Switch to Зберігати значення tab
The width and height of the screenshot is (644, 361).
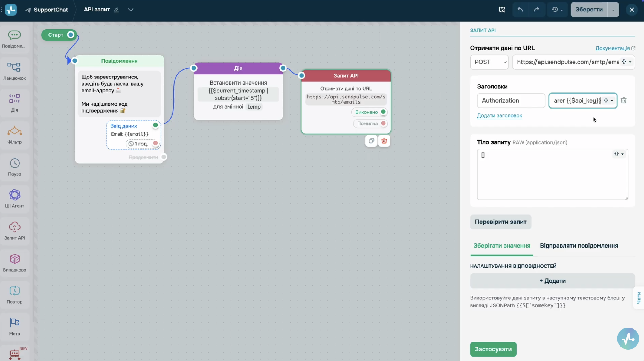click(x=502, y=246)
